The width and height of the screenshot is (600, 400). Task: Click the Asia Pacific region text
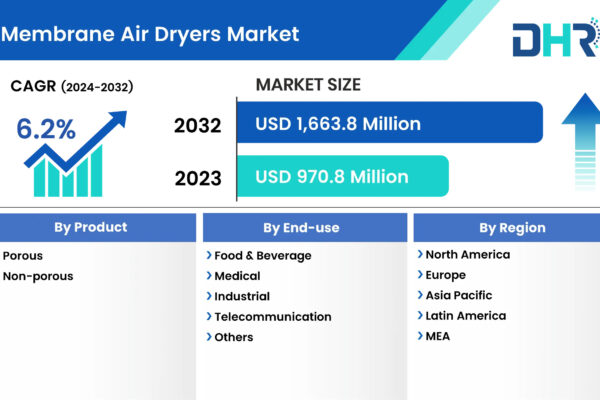[459, 295]
